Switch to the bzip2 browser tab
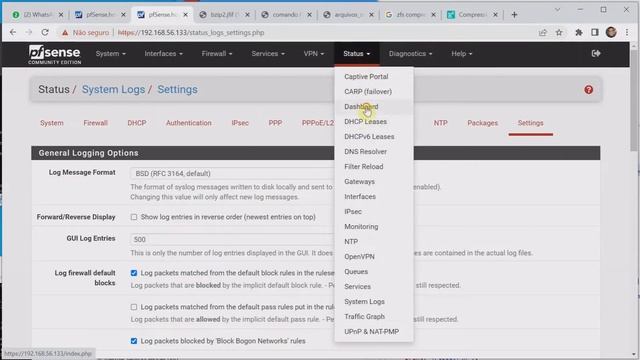 coord(224,15)
